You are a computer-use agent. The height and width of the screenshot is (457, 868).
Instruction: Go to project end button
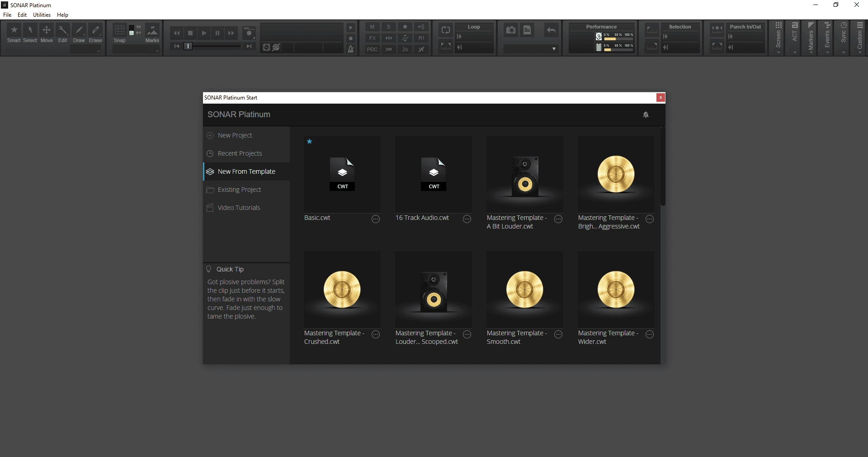point(249,46)
